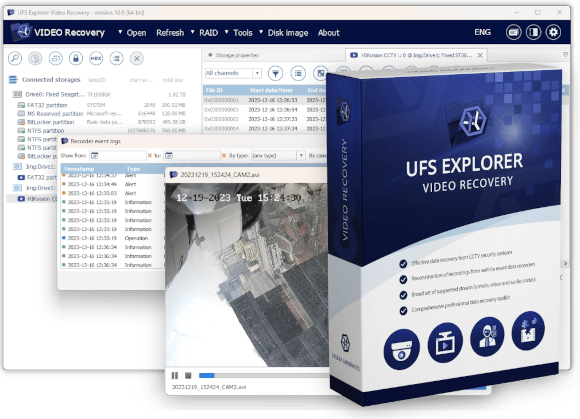
Task: Click the panel layout icon beside the gear
Action: pos(533,32)
